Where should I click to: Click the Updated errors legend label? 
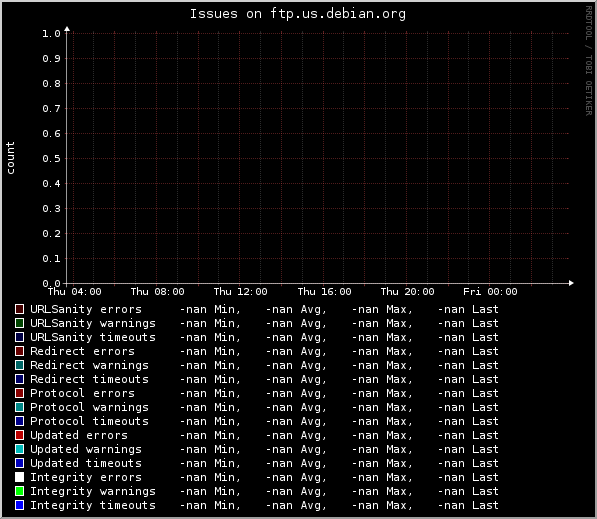pyautogui.click(x=79, y=435)
